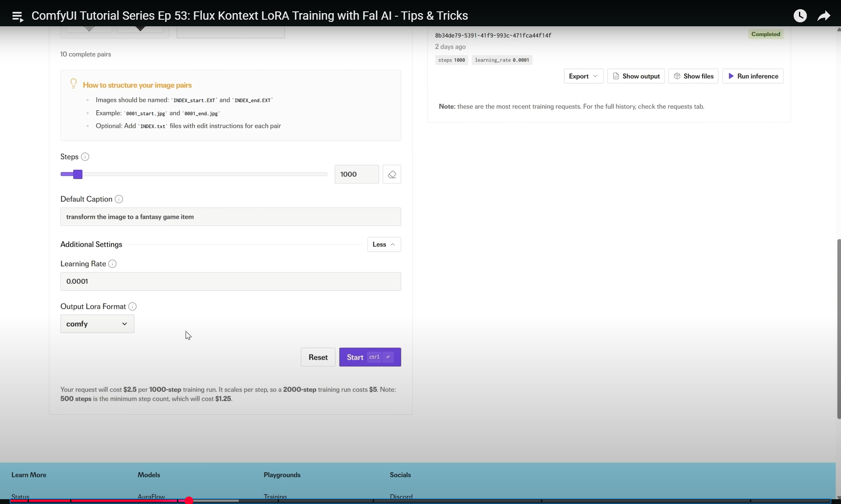Viewport: 841px width, 504px height.
Task: Click the Learning Rate input field
Action: [x=230, y=282]
